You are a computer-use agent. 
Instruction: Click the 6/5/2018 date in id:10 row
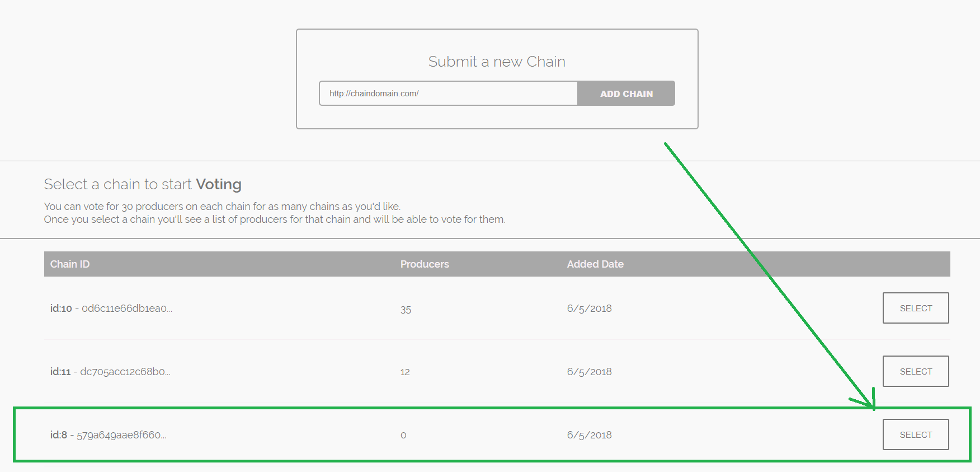pyautogui.click(x=589, y=309)
